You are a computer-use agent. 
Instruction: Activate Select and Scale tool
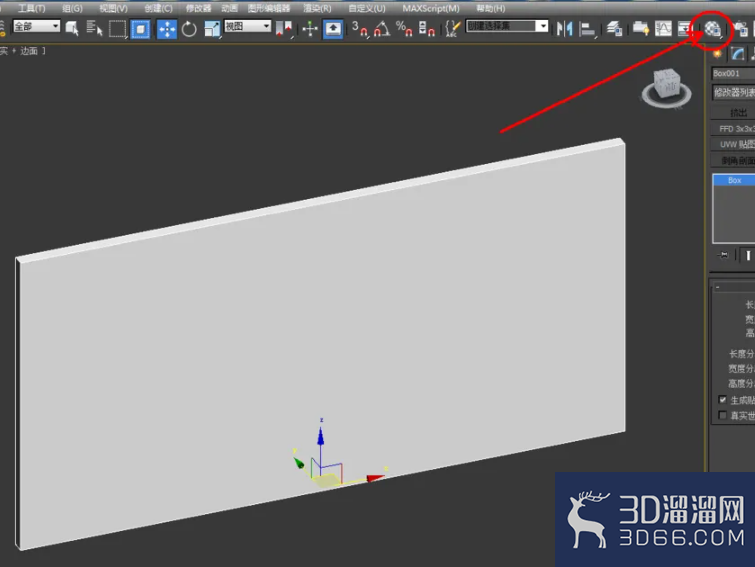(211, 29)
